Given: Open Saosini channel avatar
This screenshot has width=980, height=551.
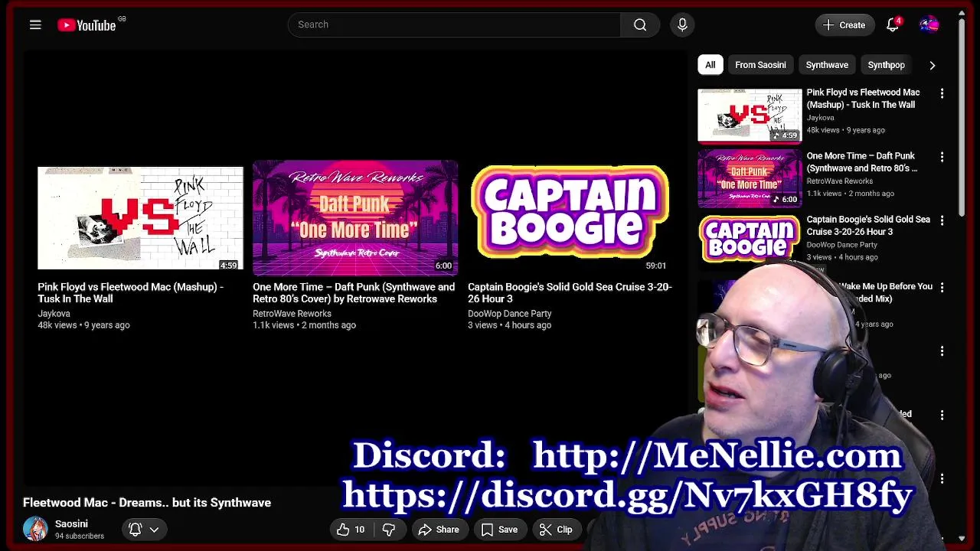Looking at the screenshot, I should [x=35, y=529].
